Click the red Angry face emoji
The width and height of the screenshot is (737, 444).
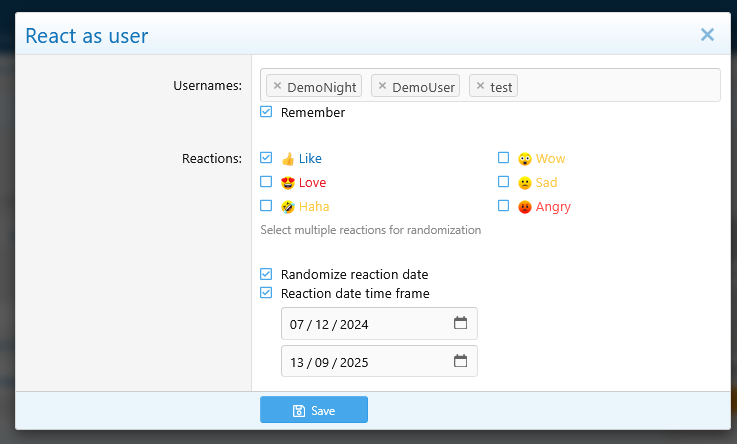[x=525, y=207]
